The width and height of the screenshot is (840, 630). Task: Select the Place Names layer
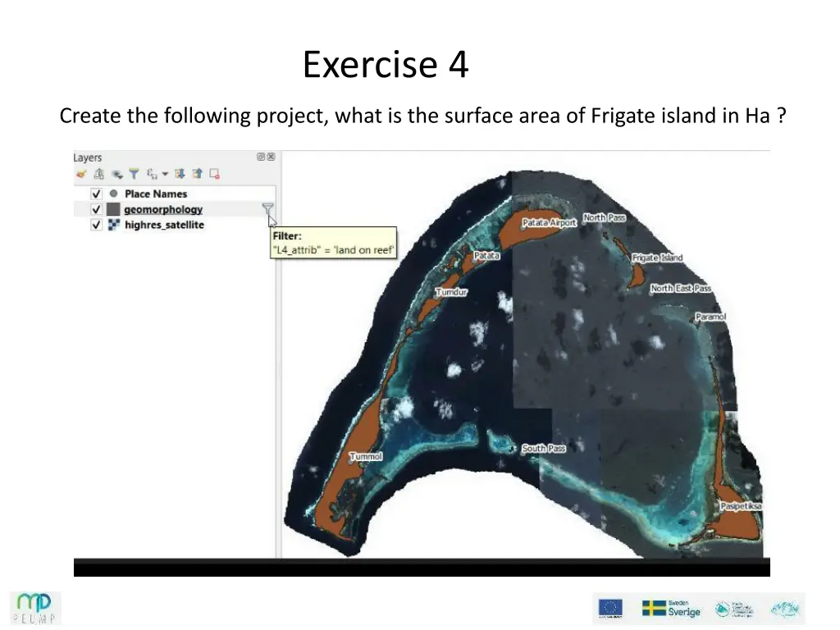(156, 194)
